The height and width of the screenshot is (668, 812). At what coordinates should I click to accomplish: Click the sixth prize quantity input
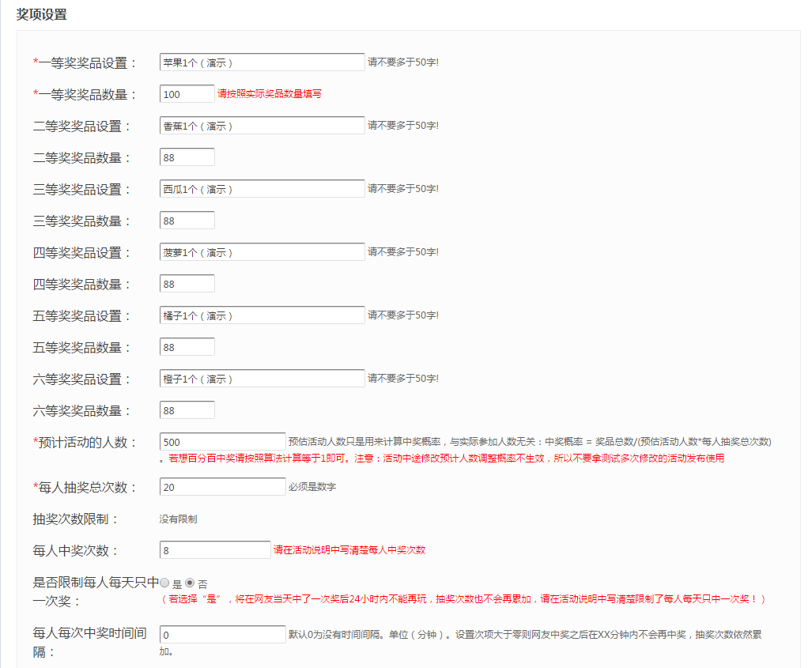coord(187,409)
